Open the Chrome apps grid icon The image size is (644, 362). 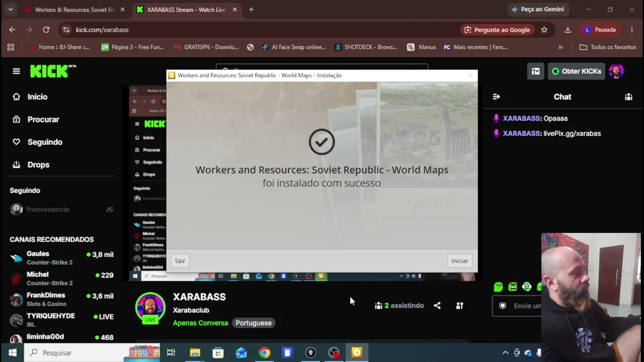click(x=11, y=47)
